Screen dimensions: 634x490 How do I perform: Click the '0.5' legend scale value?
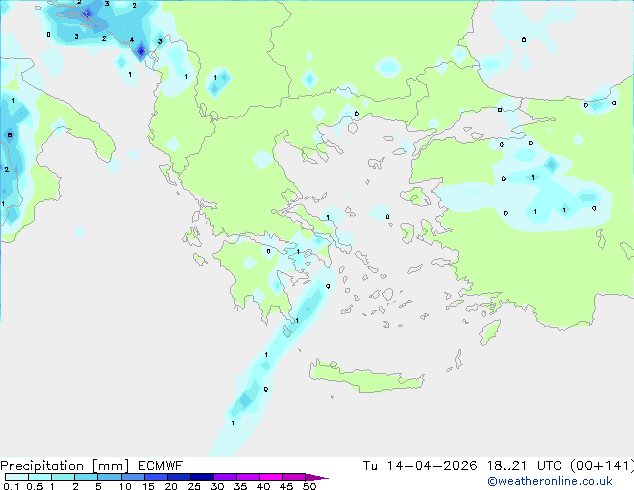tap(35, 486)
